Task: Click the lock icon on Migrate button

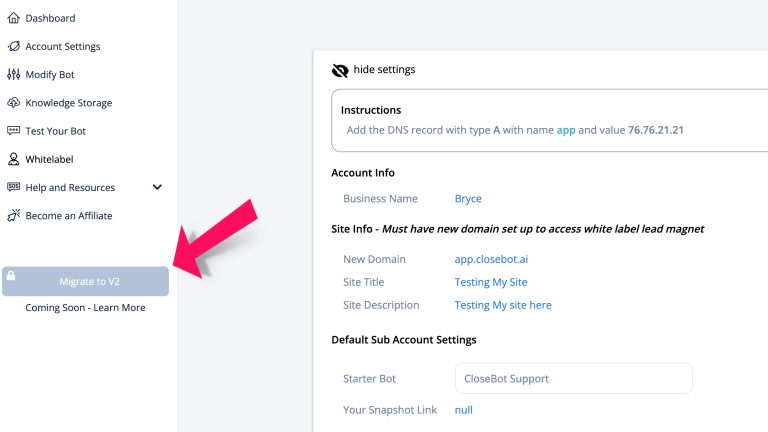Action: [x=11, y=275]
